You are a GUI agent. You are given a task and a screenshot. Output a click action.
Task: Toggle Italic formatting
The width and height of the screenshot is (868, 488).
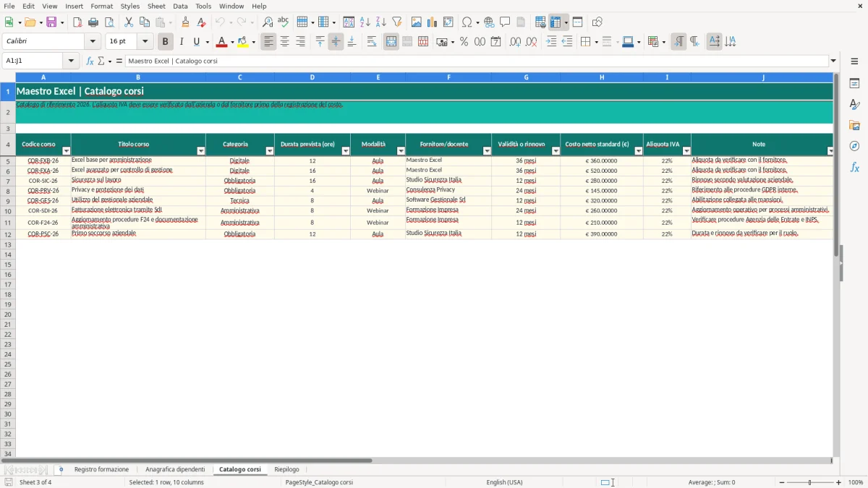click(x=182, y=42)
